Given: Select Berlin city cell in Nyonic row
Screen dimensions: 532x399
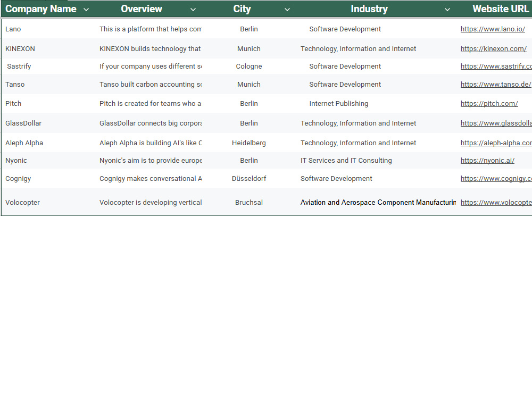Looking at the screenshot, I should point(248,161).
